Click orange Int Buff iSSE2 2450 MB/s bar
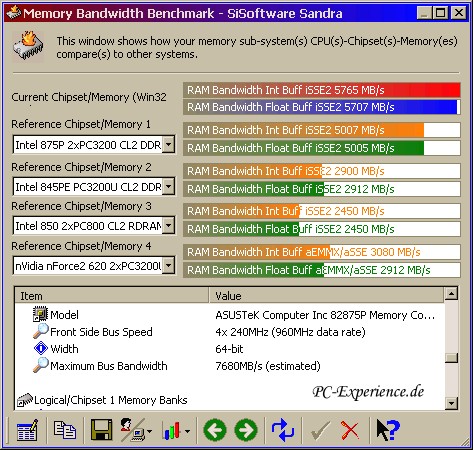This screenshot has width=473, height=450. tap(322, 211)
